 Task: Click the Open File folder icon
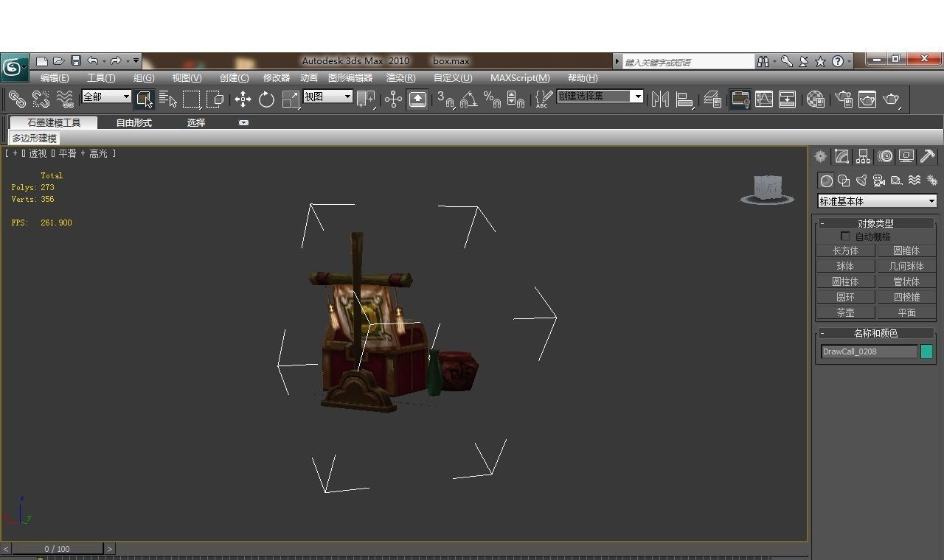coord(59,61)
